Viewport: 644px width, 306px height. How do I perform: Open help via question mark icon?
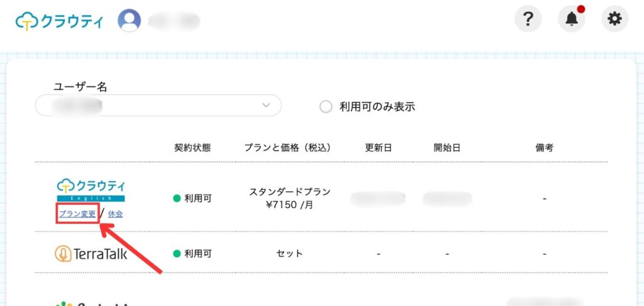[528, 19]
